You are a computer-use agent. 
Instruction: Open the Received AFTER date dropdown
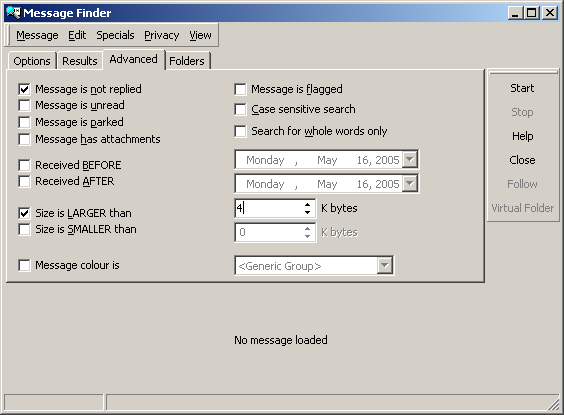coord(410,184)
